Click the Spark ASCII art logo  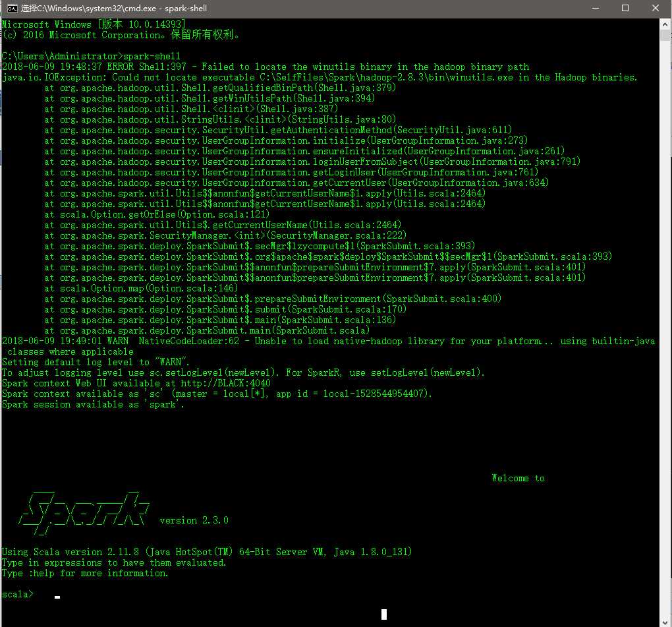(84, 514)
